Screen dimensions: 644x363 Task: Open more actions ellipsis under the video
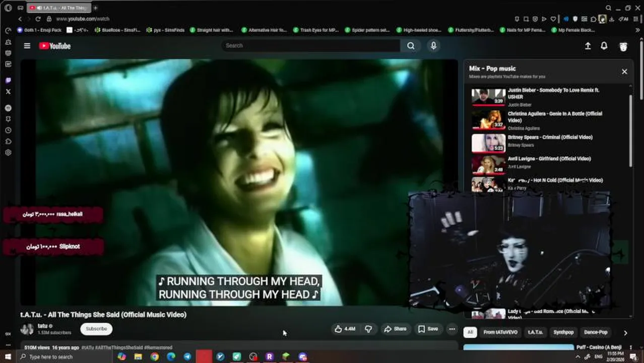[x=452, y=329]
